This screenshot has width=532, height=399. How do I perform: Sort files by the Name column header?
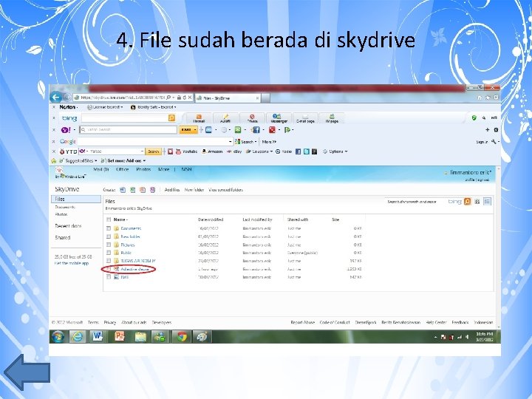tap(120, 220)
